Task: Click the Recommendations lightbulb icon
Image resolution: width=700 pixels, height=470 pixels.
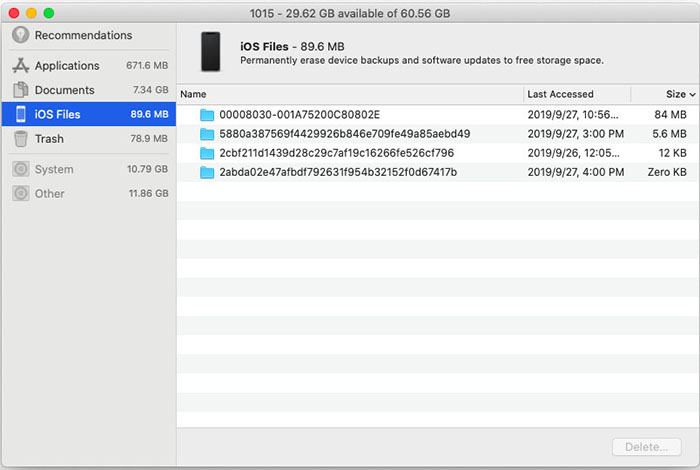Action: tap(21, 35)
